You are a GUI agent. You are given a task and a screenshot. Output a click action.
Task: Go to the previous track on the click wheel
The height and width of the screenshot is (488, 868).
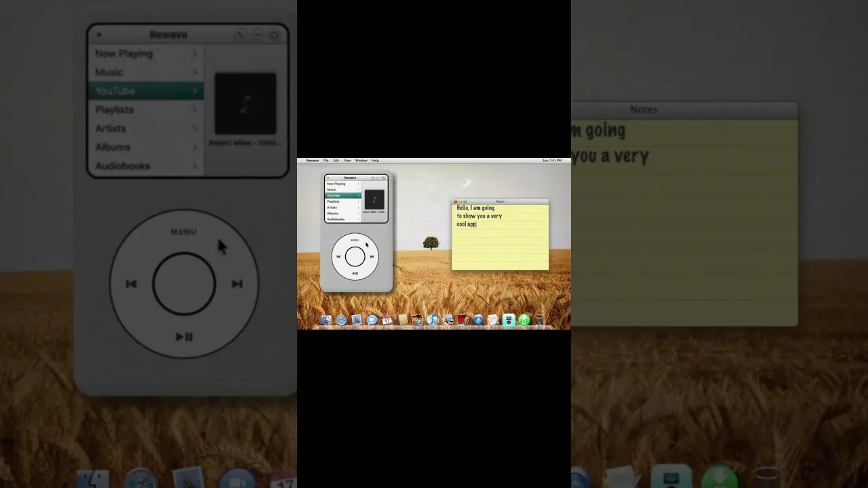coord(338,257)
